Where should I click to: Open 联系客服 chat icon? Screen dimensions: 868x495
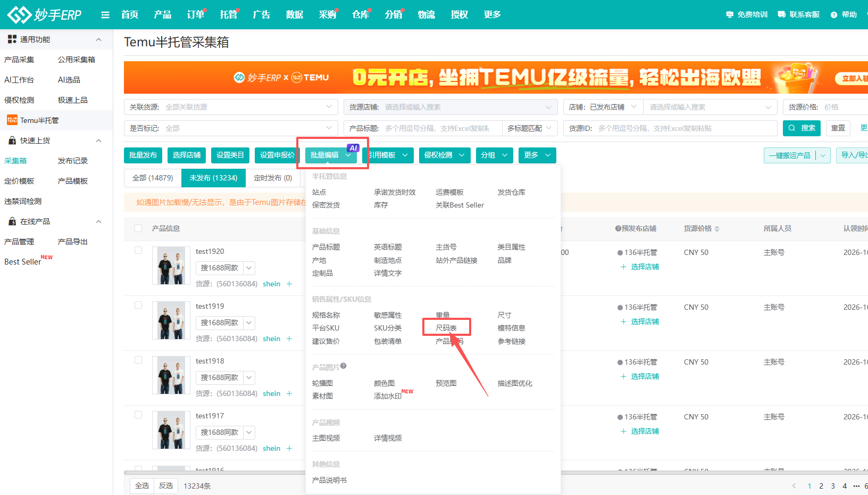[781, 15]
